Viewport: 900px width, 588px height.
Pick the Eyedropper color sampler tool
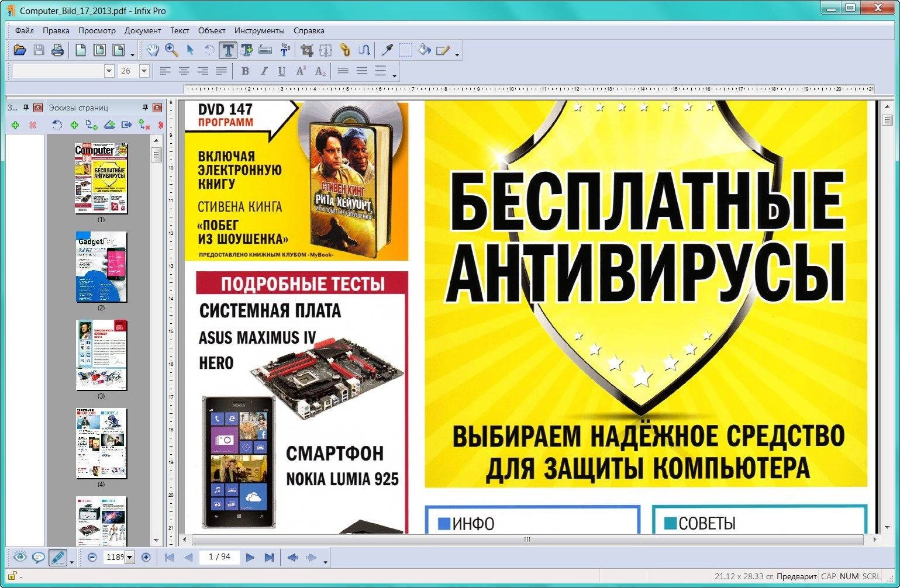point(387,50)
